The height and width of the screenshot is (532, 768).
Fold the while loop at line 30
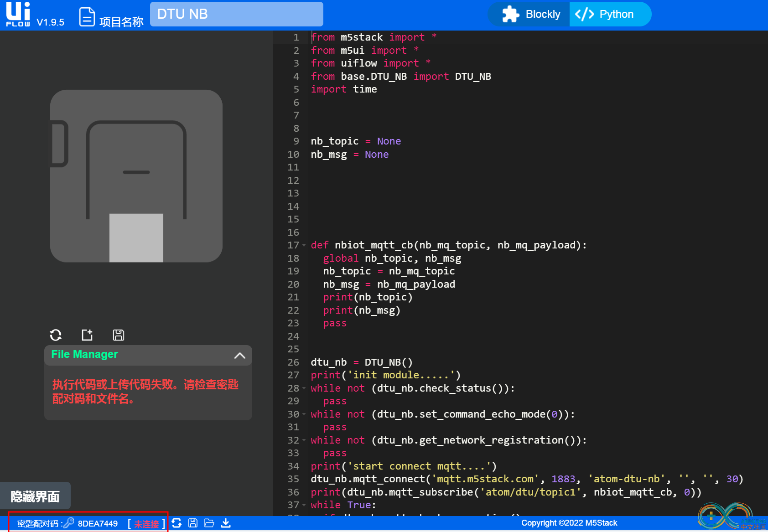pyautogui.click(x=304, y=414)
